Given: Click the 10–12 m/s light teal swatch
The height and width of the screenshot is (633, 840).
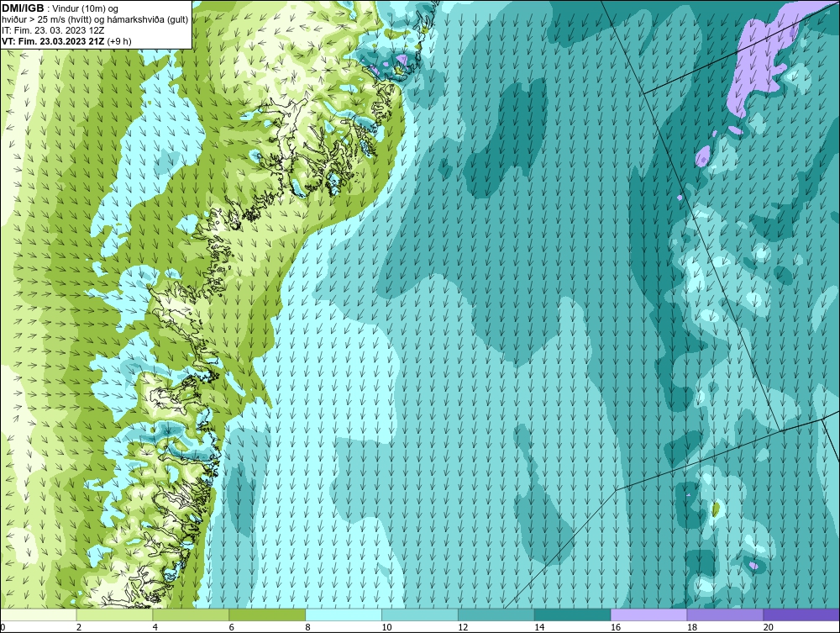Looking at the screenshot, I should [420, 615].
